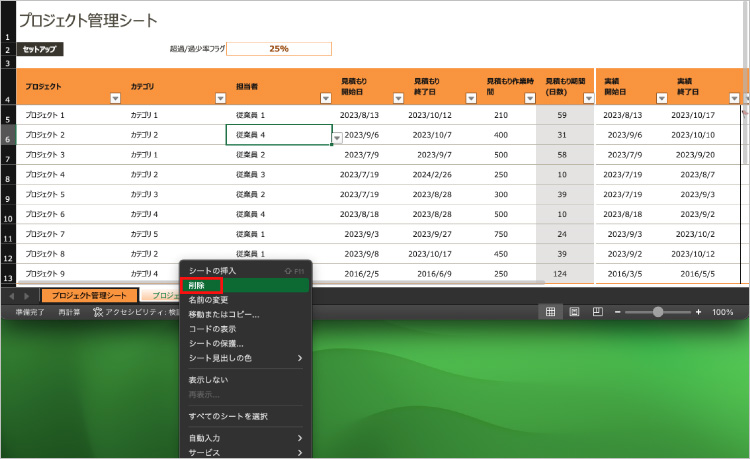Click the セットアップ button
This screenshot has height=459, width=750.
pyautogui.click(x=41, y=49)
